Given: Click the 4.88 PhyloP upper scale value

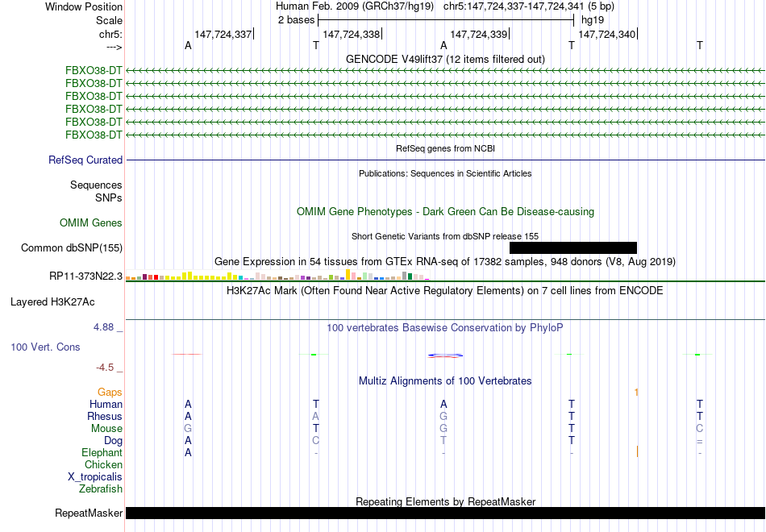Looking at the screenshot, I should coord(103,327).
